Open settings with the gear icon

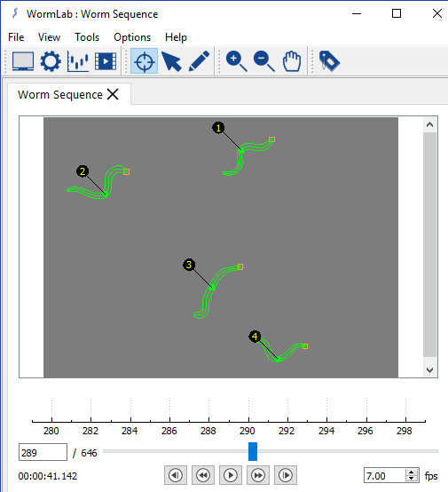51,61
